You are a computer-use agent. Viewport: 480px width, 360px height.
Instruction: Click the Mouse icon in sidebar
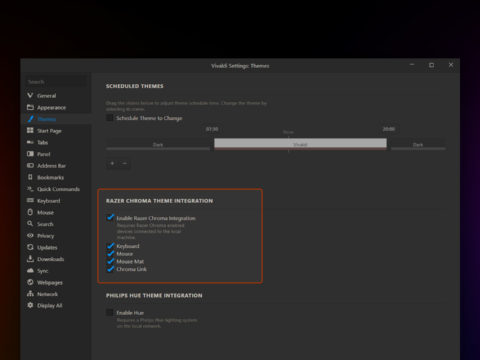pyautogui.click(x=30, y=212)
